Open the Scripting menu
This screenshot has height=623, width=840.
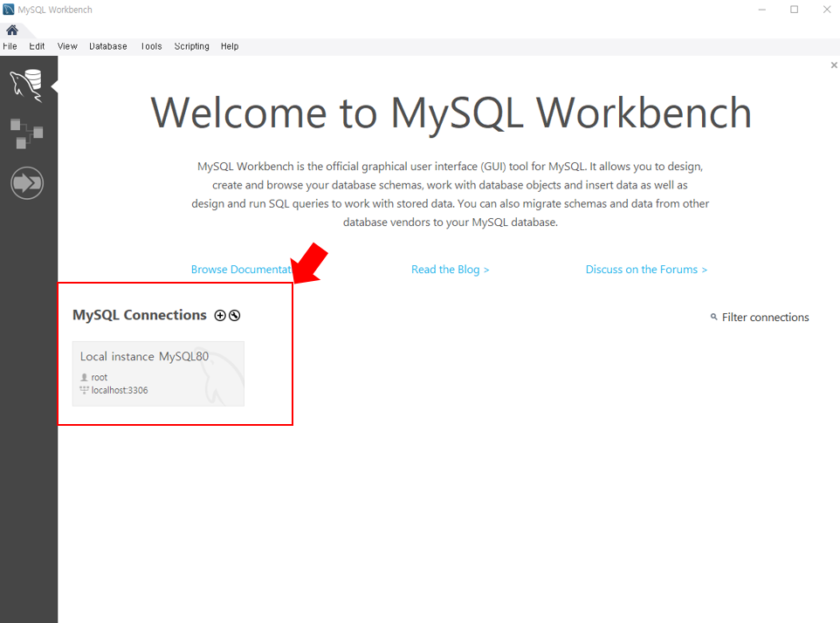[x=191, y=46]
